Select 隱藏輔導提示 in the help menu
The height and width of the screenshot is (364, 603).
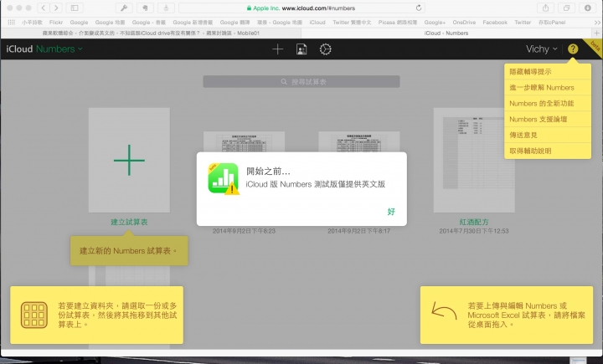pos(548,71)
